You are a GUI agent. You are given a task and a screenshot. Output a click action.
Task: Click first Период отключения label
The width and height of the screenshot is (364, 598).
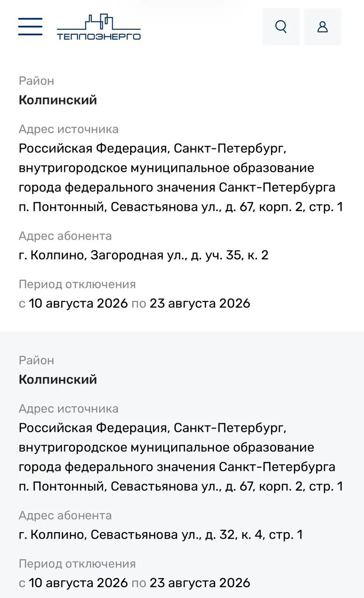[77, 284]
